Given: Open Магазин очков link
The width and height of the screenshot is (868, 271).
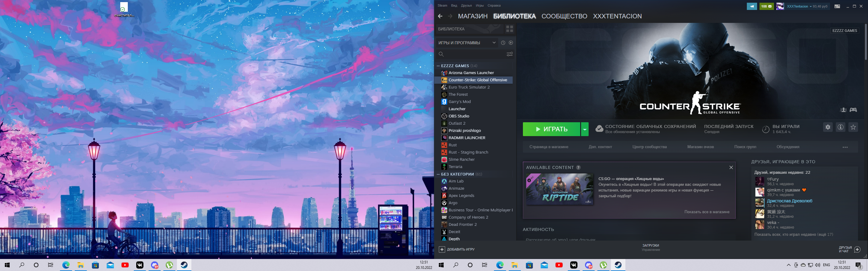Looking at the screenshot, I should click(x=700, y=147).
